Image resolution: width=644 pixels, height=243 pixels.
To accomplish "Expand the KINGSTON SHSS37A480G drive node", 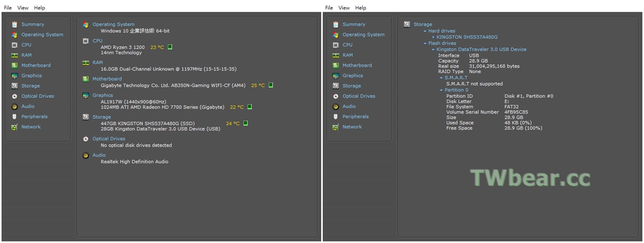I will click(433, 37).
